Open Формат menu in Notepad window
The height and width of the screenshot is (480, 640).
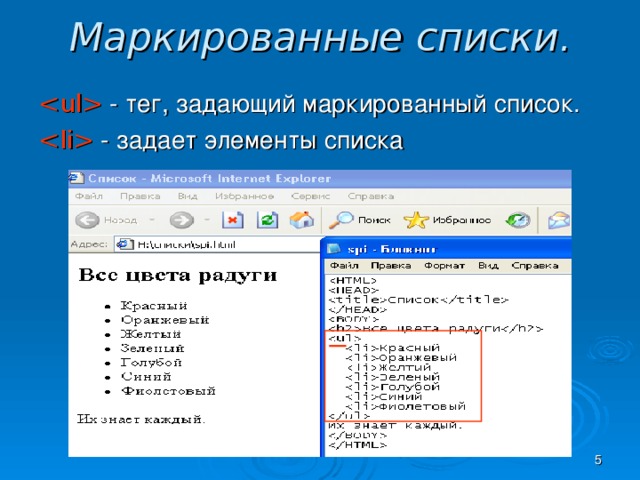point(444,266)
